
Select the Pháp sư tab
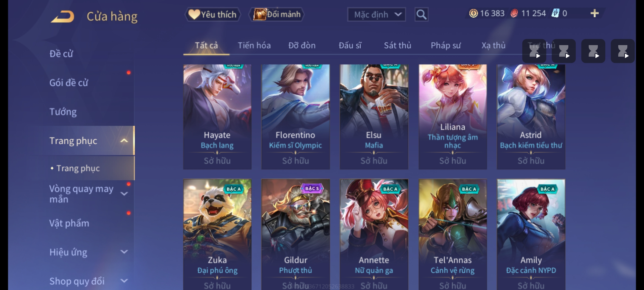click(446, 45)
